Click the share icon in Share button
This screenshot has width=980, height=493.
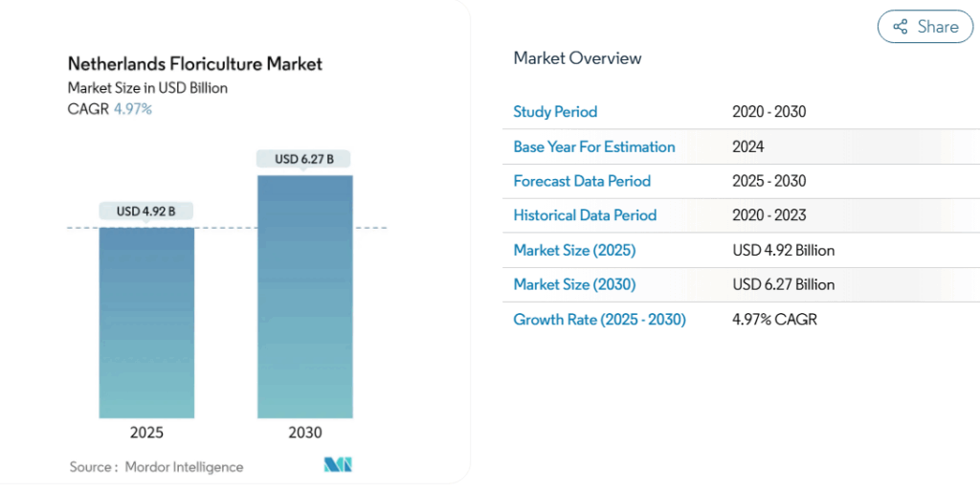click(900, 27)
